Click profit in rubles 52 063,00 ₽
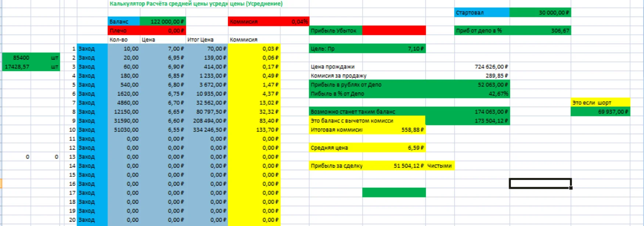Viewport: 644px width, 226px height. pos(482,85)
